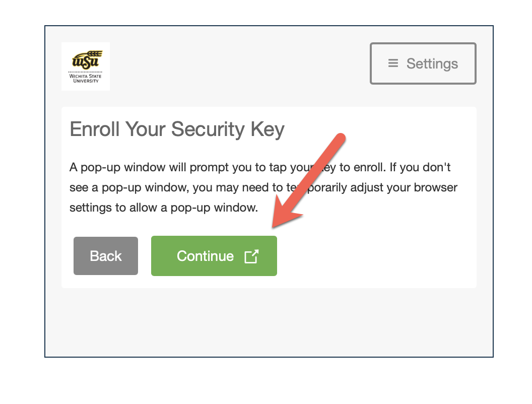The width and height of the screenshot is (532, 404).
Task: Click the pop-up window instruction paragraph
Action: pyautogui.click(x=263, y=187)
